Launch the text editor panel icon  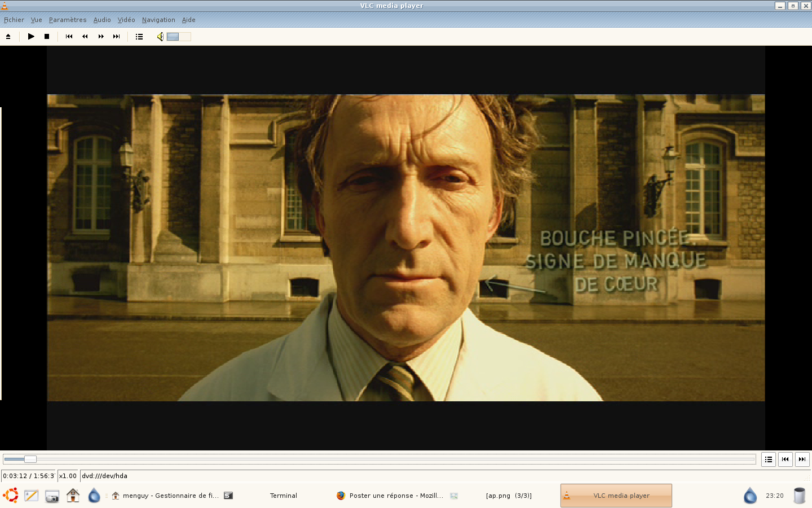point(31,496)
